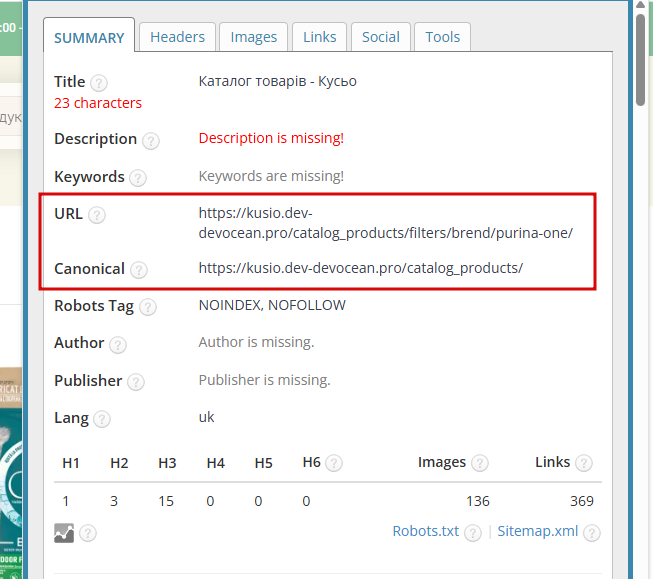Click the question mark next to Author

coord(118,345)
